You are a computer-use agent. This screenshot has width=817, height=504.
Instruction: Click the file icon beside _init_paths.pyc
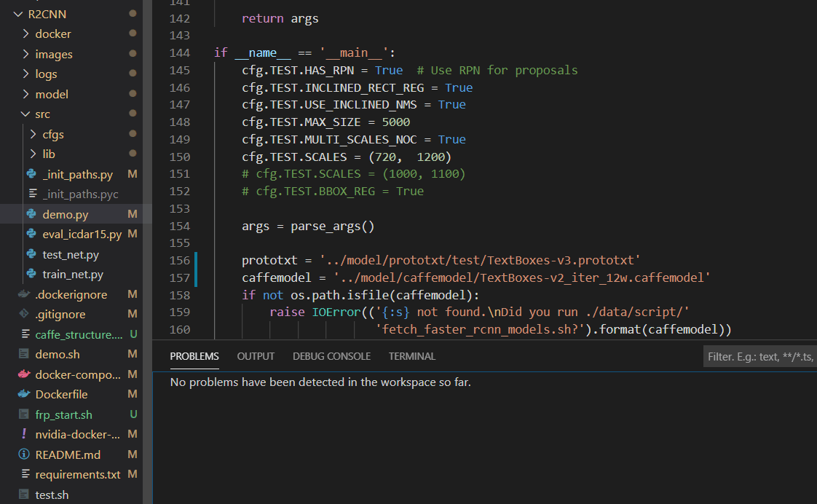pyautogui.click(x=33, y=194)
